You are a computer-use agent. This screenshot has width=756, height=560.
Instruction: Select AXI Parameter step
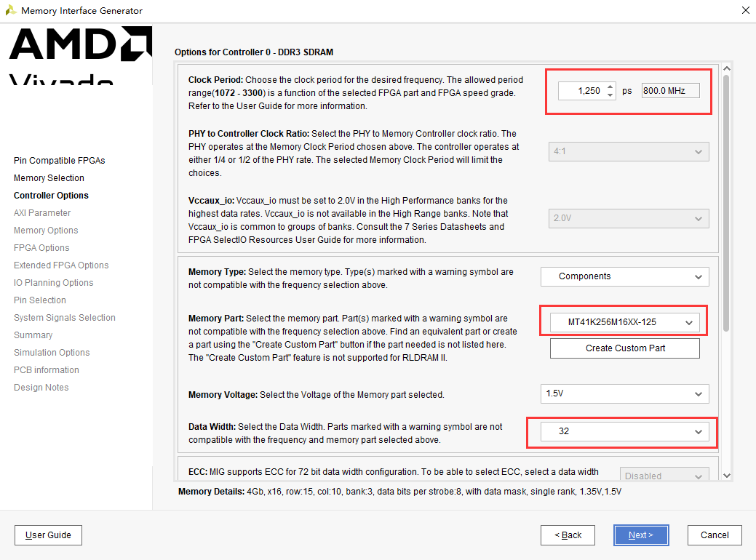pos(42,212)
